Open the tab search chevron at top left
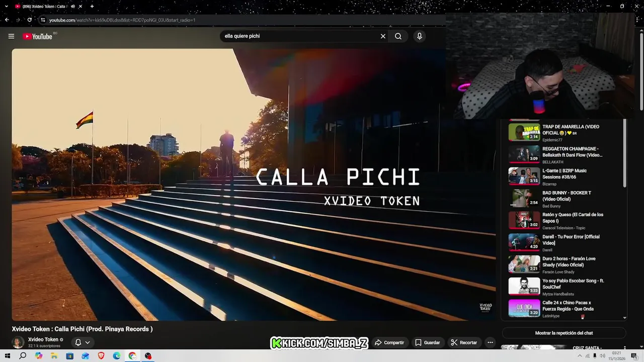 (x=6, y=7)
